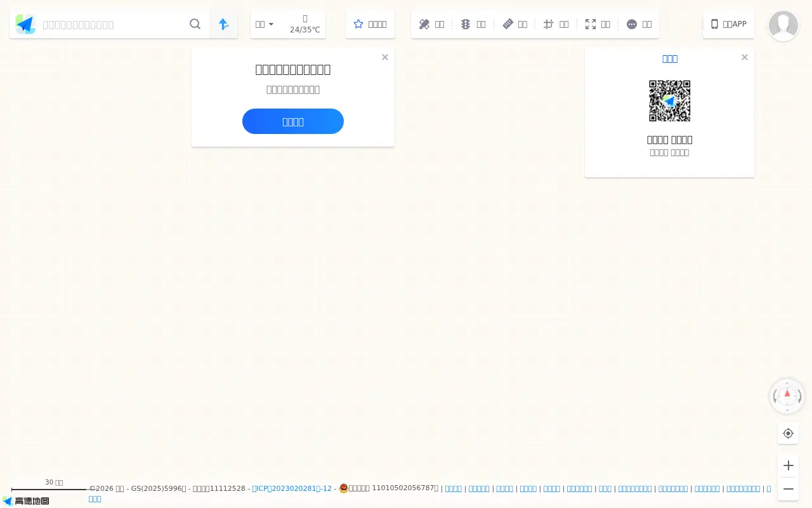The width and height of the screenshot is (812, 508).
Task: Zoom out with the minus button
Action: point(788,489)
